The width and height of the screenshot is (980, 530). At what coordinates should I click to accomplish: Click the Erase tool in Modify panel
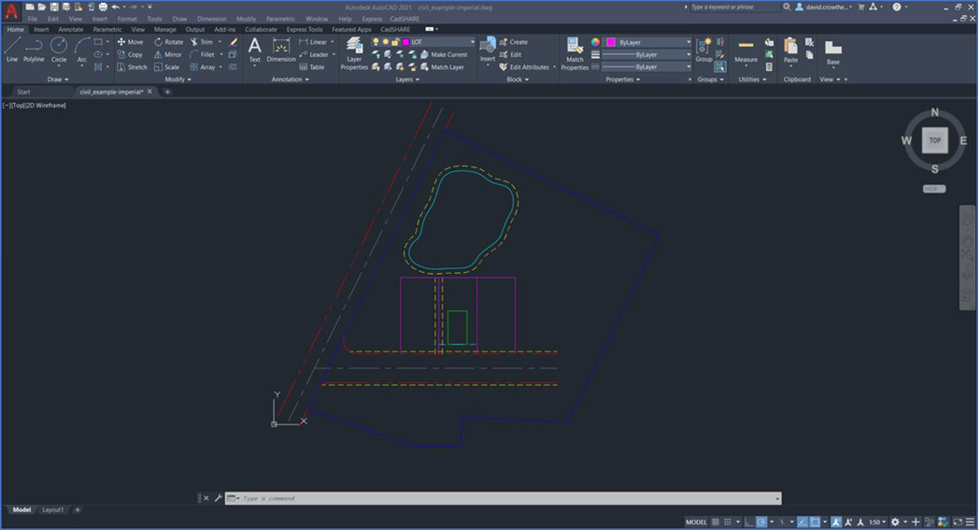point(234,42)
